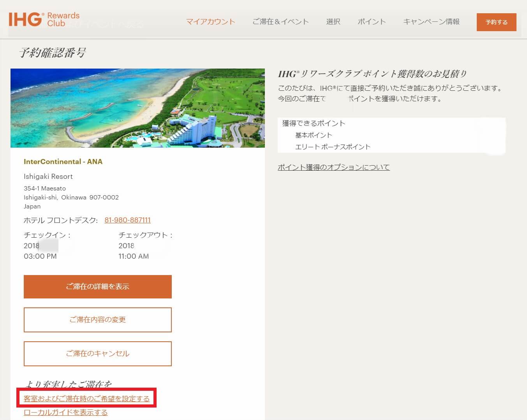Open ポイント獲得のオプションについて link
Viewport: 527px width, 420px height.
(x=333, y=167)
